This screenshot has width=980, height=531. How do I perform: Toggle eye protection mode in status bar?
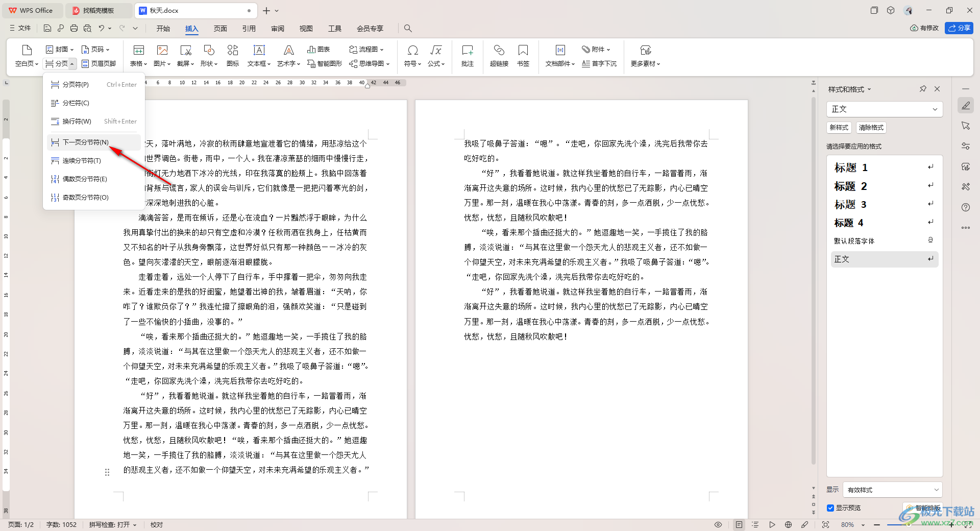[718, 525]
